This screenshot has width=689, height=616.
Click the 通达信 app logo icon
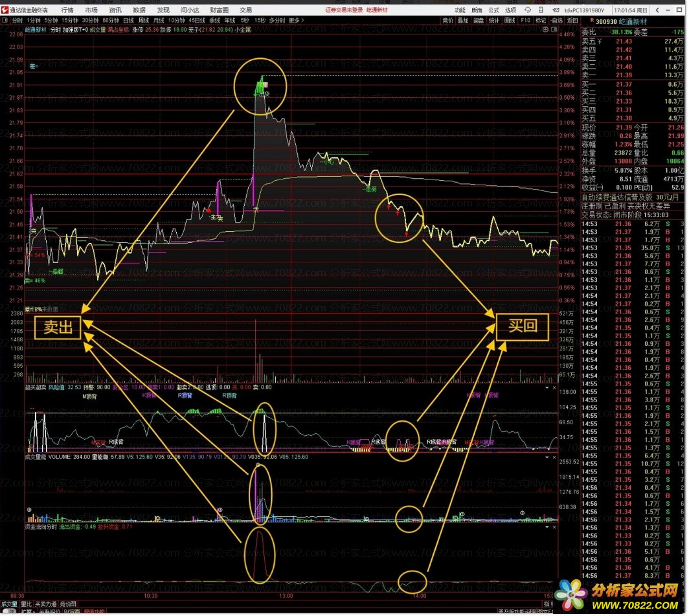point(5,10)
